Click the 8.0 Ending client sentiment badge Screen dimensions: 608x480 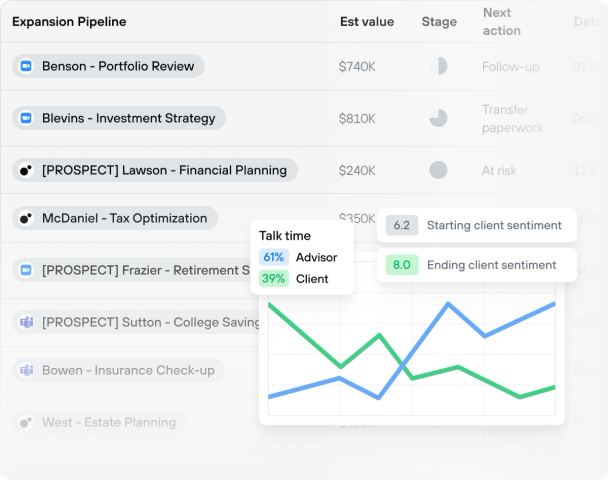point(401,265)
